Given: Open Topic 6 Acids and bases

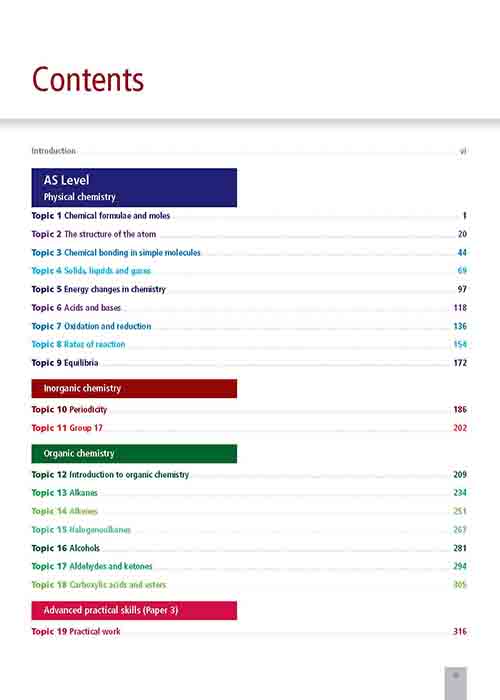Looking at the screenshot, I should coord(249,308).
